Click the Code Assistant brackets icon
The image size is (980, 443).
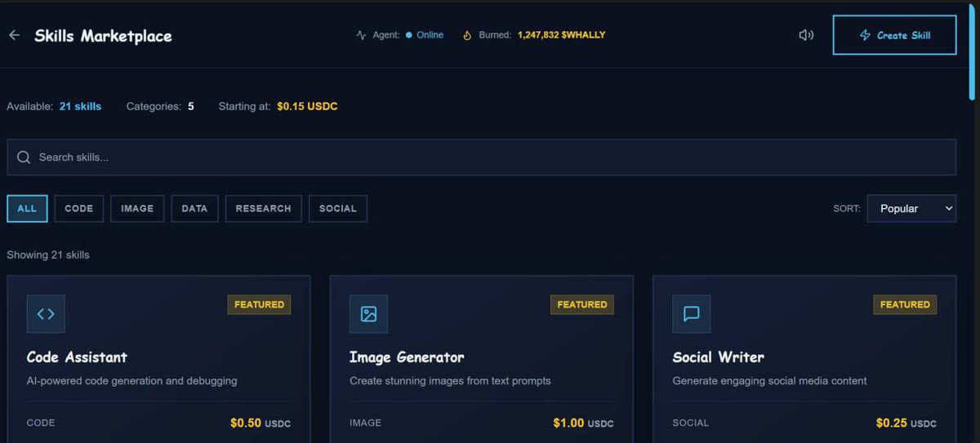pos(46,314)
